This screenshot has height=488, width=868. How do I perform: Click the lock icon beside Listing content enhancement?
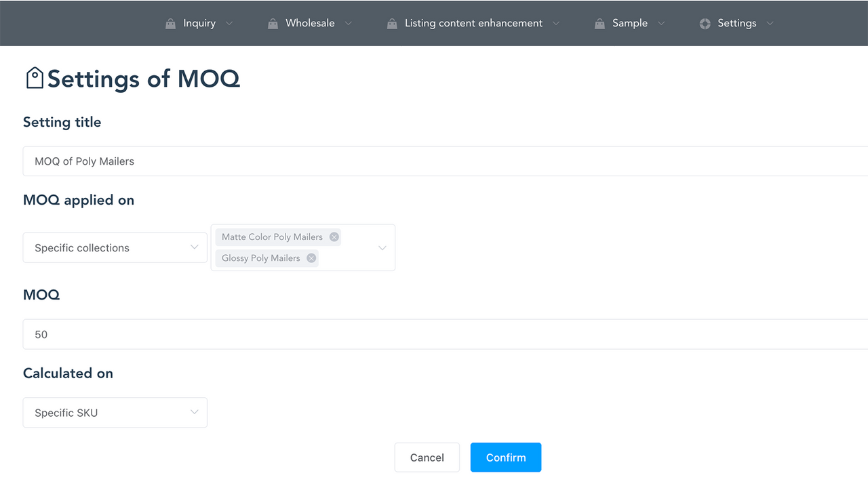click(x=391, y=23)
